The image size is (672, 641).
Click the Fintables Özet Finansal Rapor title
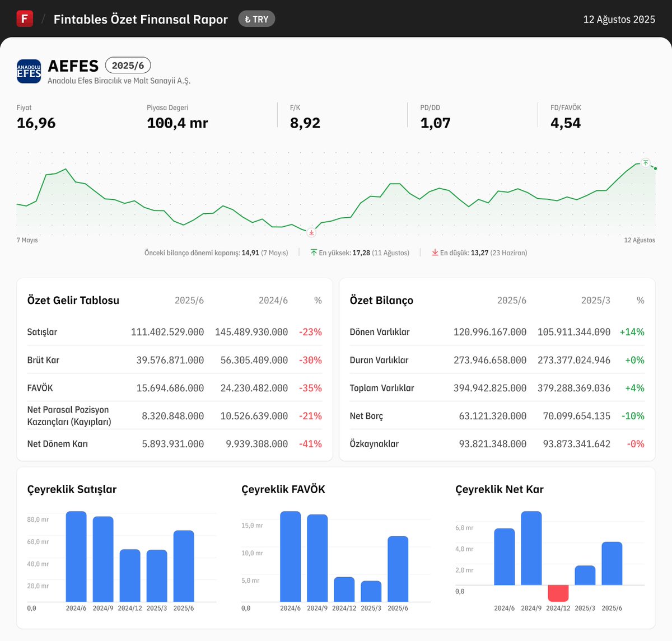click(x=140, y=18)
